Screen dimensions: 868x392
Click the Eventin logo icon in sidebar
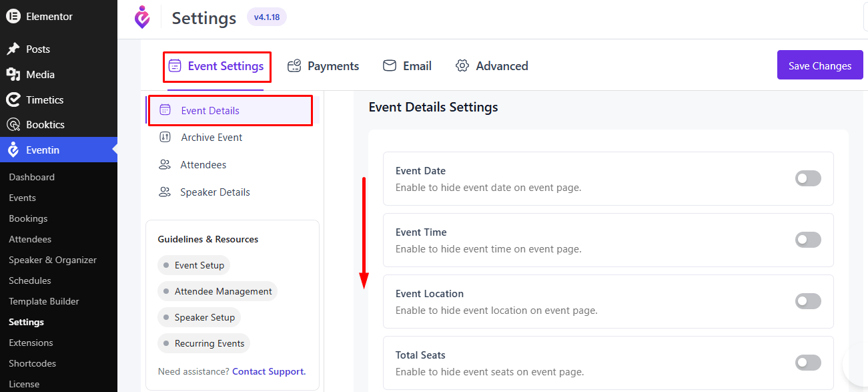point(13,150)
